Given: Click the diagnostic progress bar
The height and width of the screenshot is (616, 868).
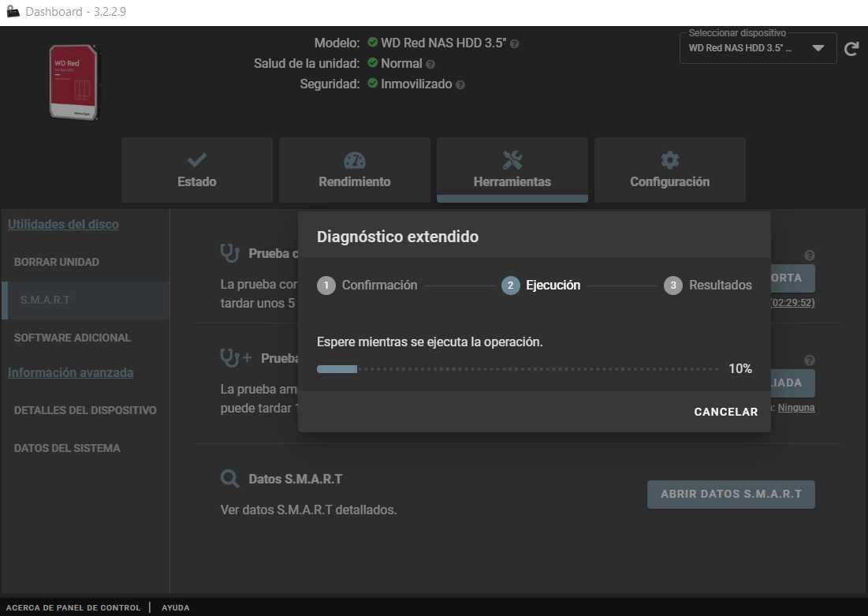Looking at the screenshot, I should (x=518, y=369).
